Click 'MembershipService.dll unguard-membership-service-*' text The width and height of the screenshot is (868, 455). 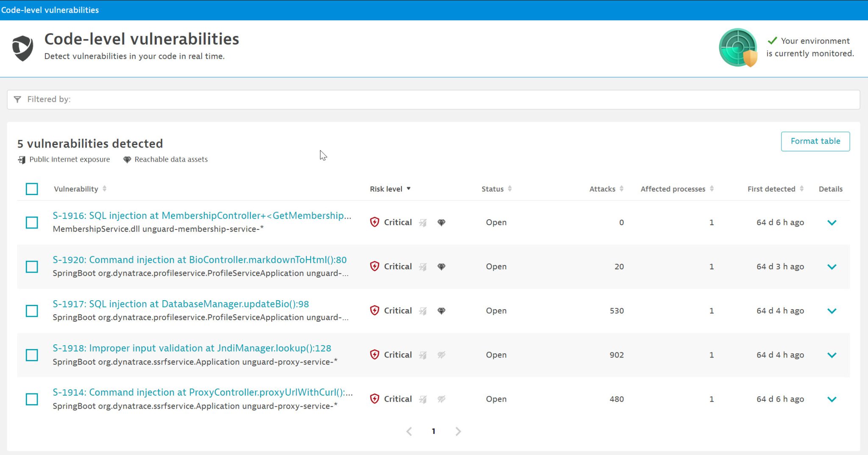tap(158, 229)
